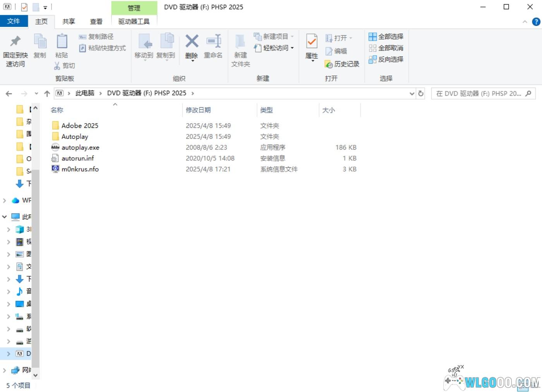Click the New Folder (新建文件夹) icon
The height and width of the screenshot is (392, 542).
pos(240,42)
